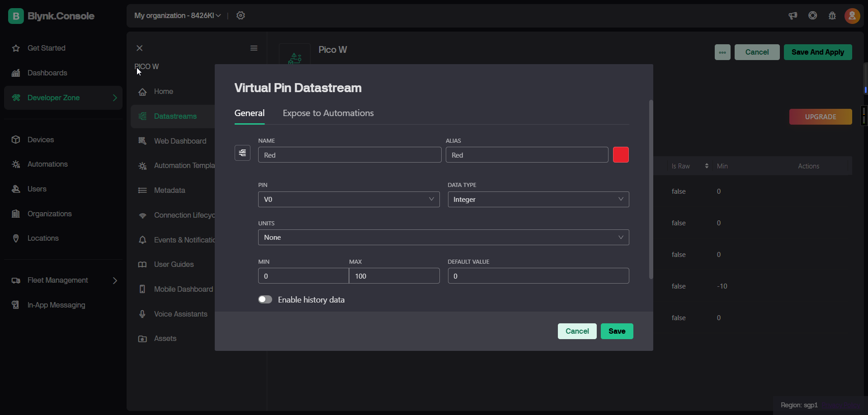The height and width of the screenshot is (415, 868).
Task: Click Region: sgp1 status text
Action: pos(799,406)
